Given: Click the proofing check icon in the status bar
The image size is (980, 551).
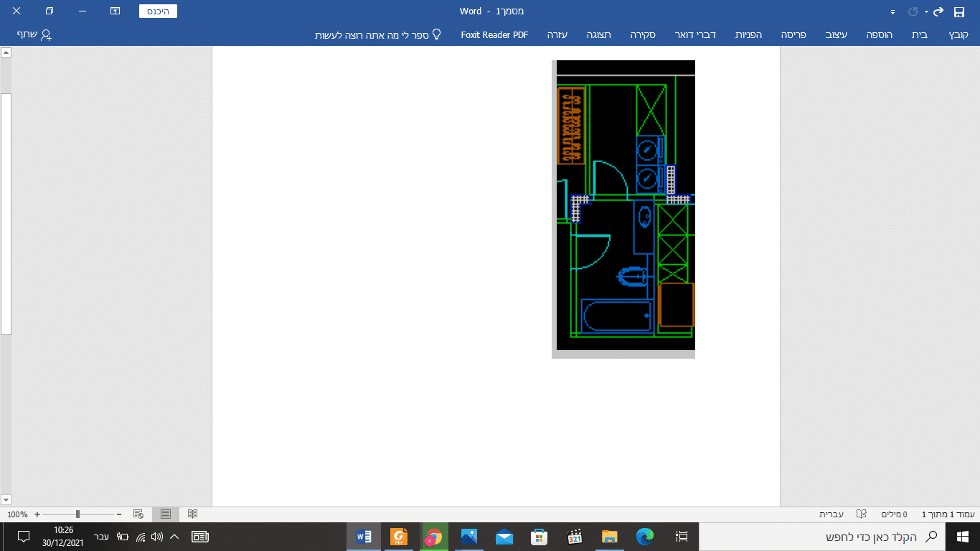Looking at the screenshot, I should 862,514.
